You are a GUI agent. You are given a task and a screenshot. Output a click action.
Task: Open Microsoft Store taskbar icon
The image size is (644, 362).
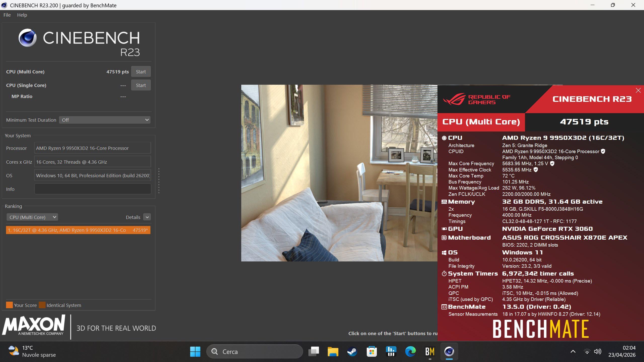point(372,351)
